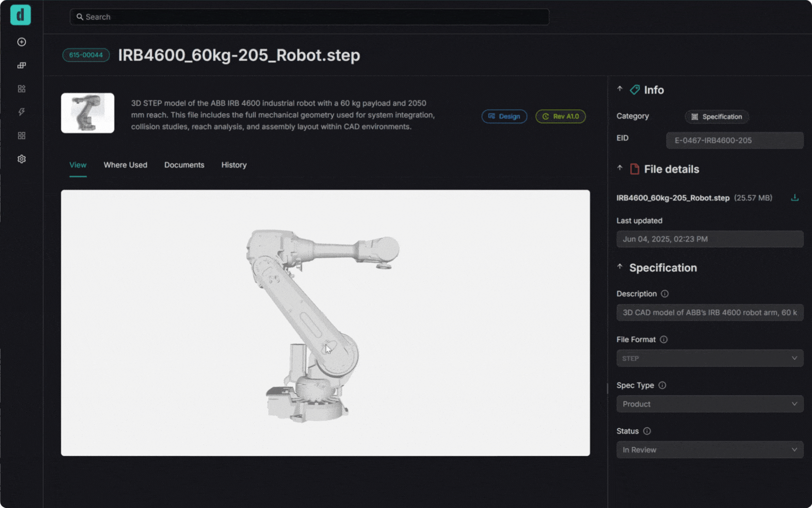The height and width of the screenshot is (508, 812).
Task: Collapse the Specification section header arrow
Action: tap(619, 266)
